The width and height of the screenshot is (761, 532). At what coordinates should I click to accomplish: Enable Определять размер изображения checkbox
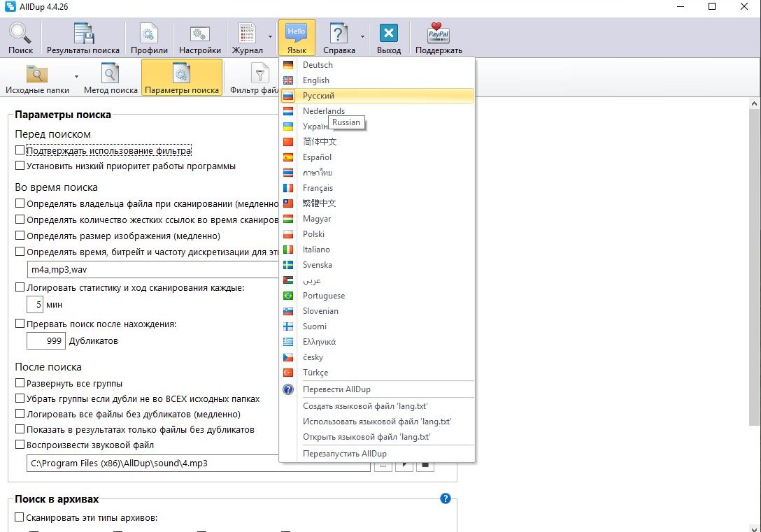tap(20, 236)
